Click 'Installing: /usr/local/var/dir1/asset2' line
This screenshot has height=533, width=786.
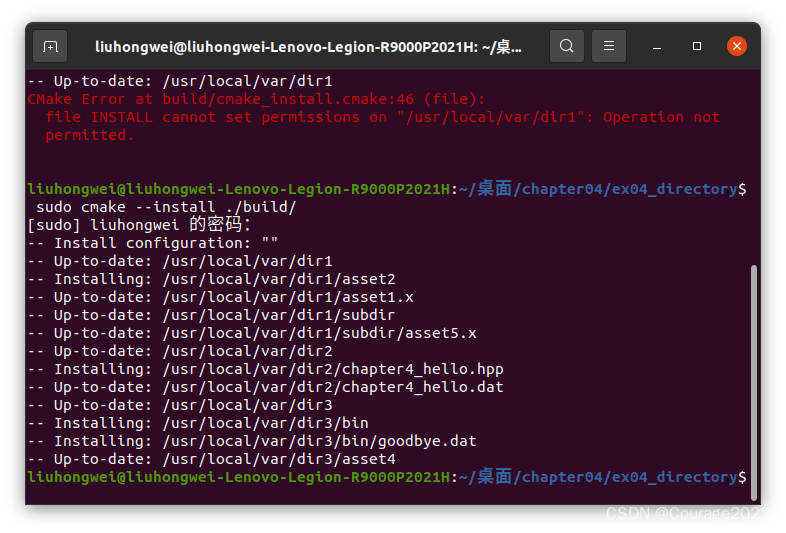coord(212,279)
